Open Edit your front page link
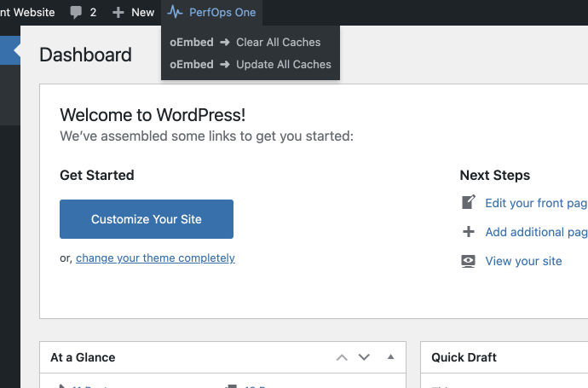This screenshot has height=388, width=588. (536, 203)
